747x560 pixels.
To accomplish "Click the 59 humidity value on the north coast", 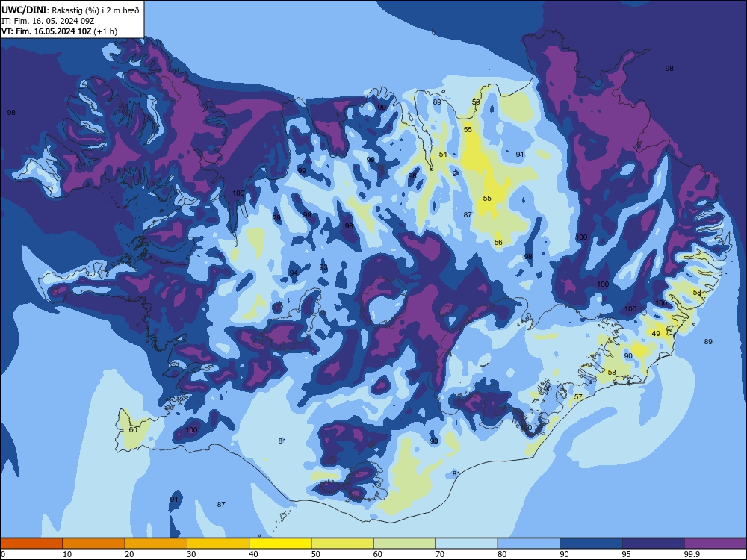I will pos(476,102).
